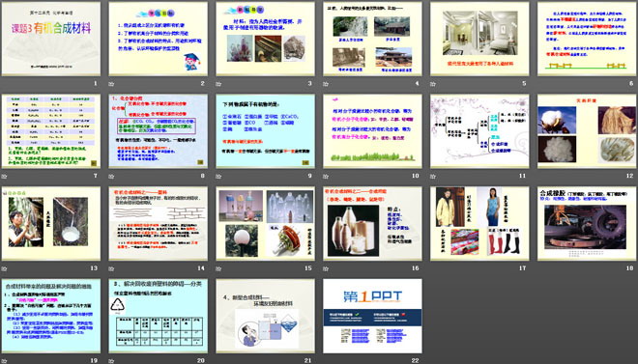Select slide 17 clothing models thumbnail
Viewport: 638px width, 364px height.
pos(479,223)
